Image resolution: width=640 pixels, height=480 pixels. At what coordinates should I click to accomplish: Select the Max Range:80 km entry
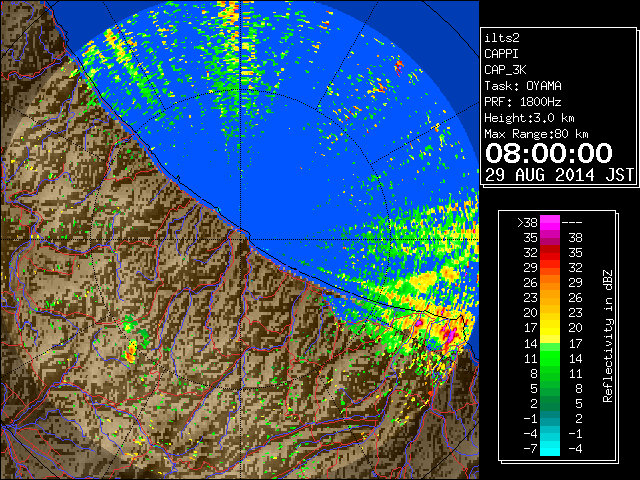point(536,134)
